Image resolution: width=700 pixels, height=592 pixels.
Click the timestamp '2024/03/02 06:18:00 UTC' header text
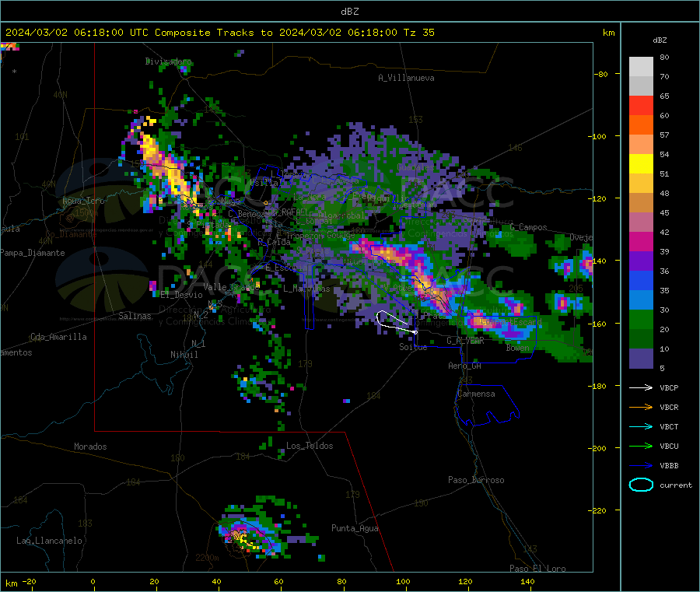[x=77, y=33]
